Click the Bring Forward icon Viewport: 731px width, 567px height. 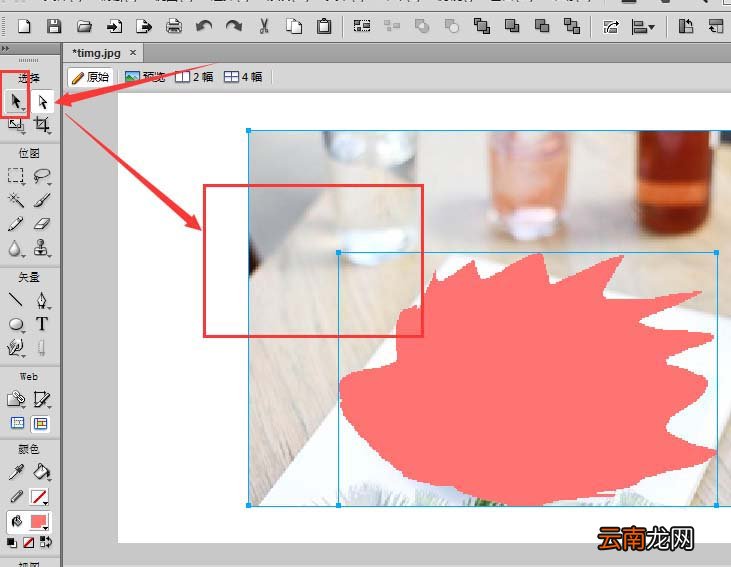tap(512, 26)
